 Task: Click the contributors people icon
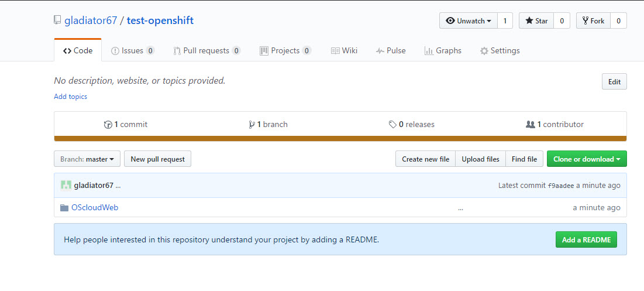click(x=531, y=125)
